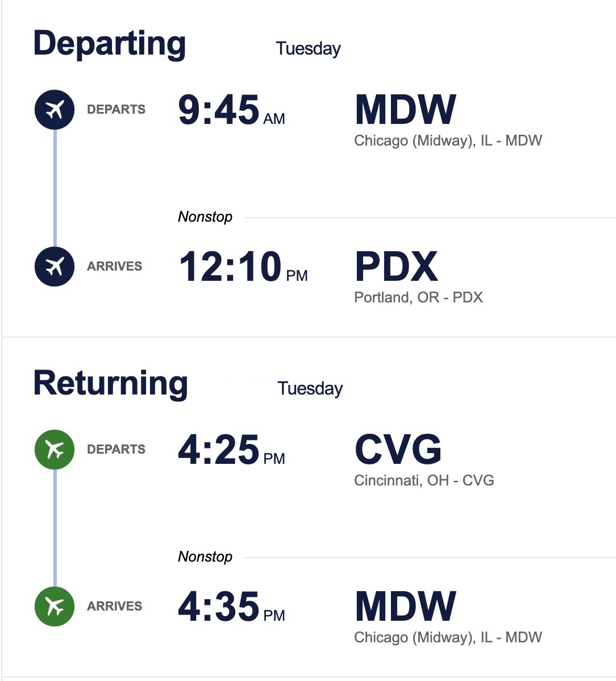
Task: Click the Tuesday label next to Departing
Action: tap(308, 49)
